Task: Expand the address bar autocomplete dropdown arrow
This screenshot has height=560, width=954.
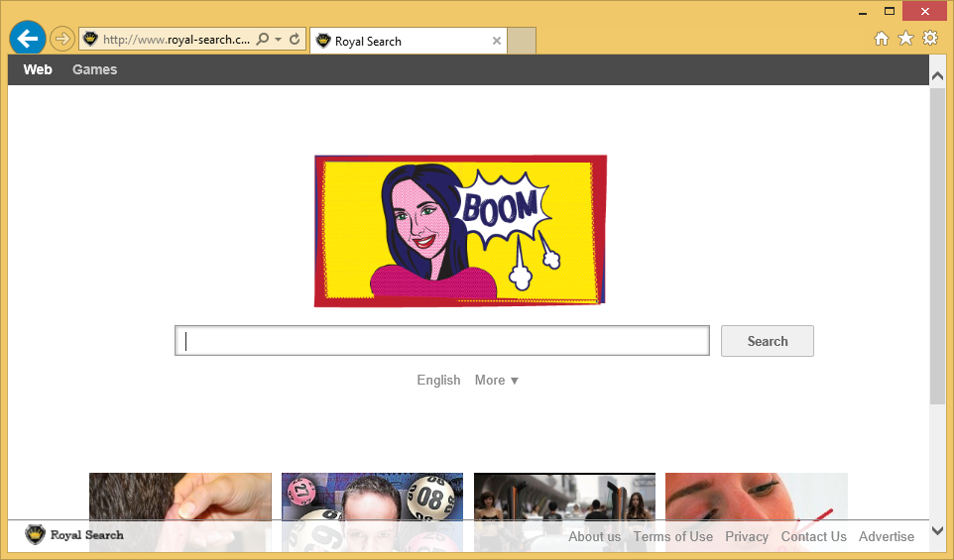Action: [x=279, y=40]
